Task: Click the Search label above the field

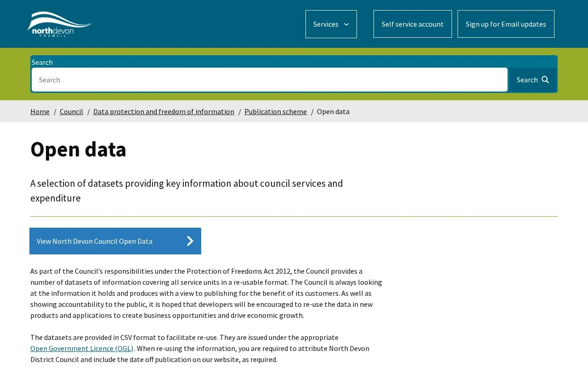Action: (42, 62)
